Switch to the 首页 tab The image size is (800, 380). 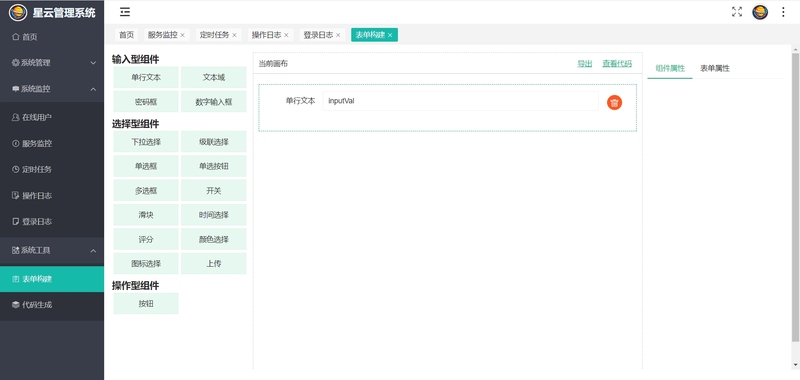(126, 35)
